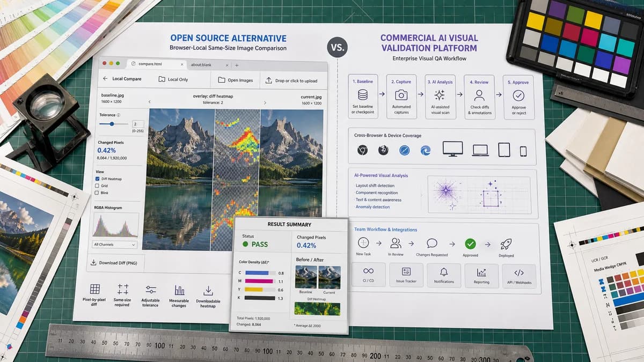Click the Review person icon
644x362 pixels.
click(479, 95)
